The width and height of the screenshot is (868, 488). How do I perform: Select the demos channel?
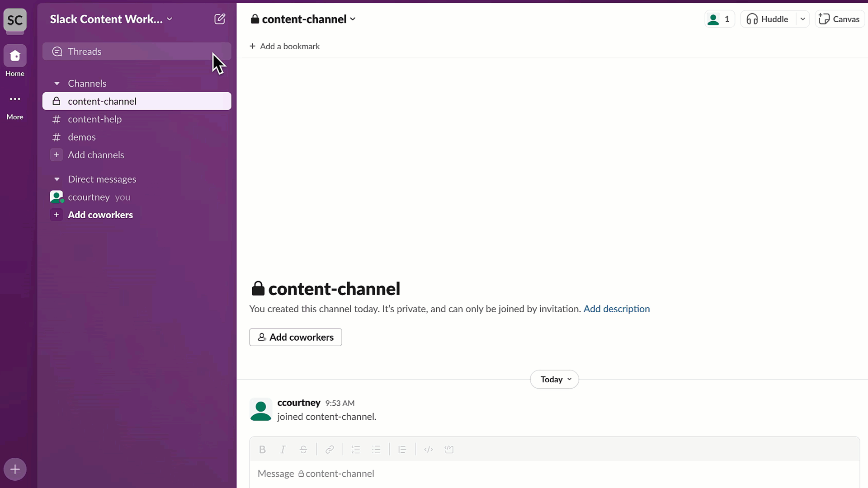(82, 136)
